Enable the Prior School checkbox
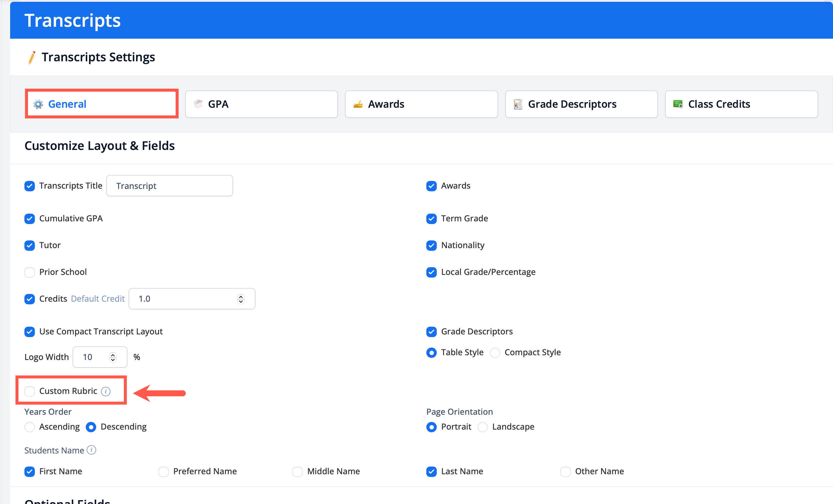The image size is (833, 504). (30, 272)
